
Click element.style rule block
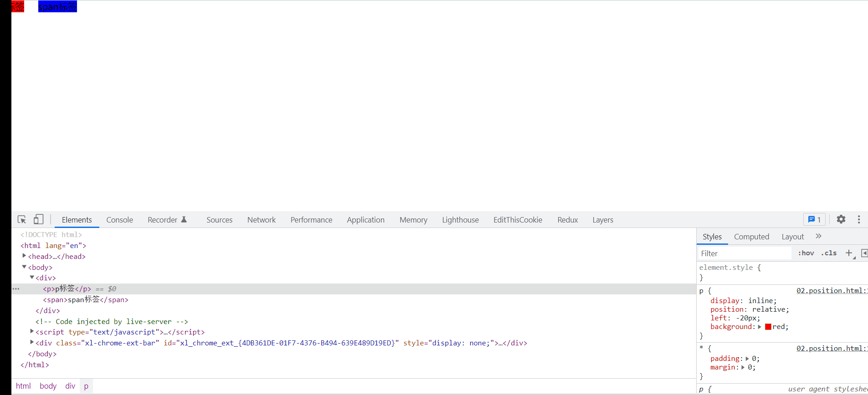783,272
